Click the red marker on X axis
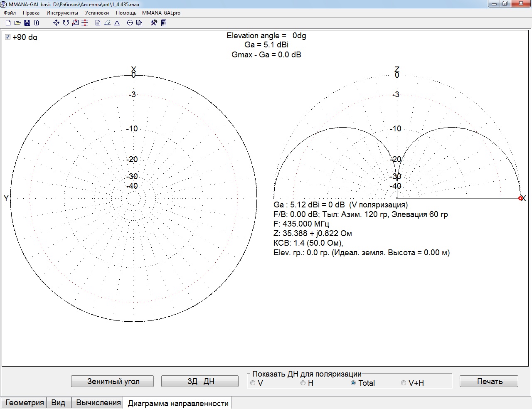Image resolution: width=532 pixels, height=409 pixels. point(520,199)
